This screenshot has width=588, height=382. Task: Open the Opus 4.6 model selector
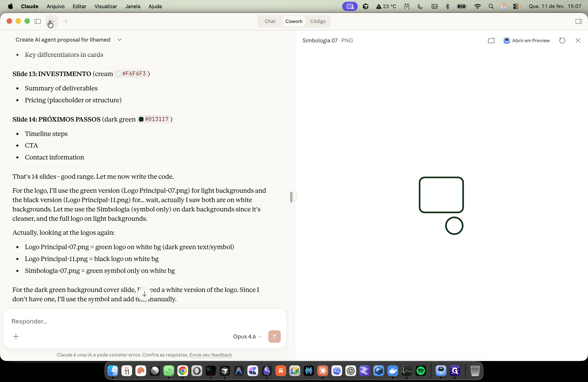[x=247, y=336]
